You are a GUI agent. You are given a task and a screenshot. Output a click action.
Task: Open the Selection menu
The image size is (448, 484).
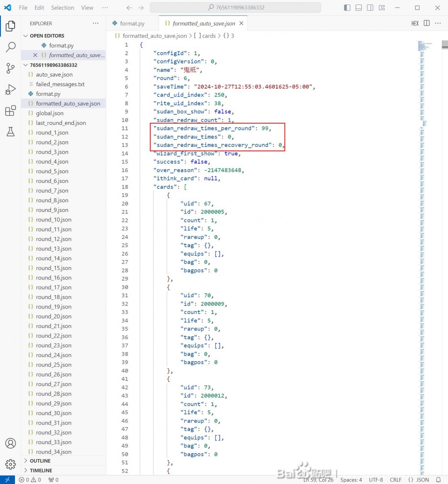[63, 7]
